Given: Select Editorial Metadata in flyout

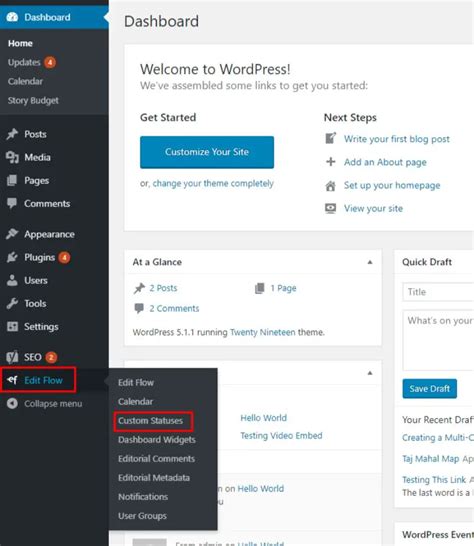Looking at the screenshot, I should [x=154, y=478].
